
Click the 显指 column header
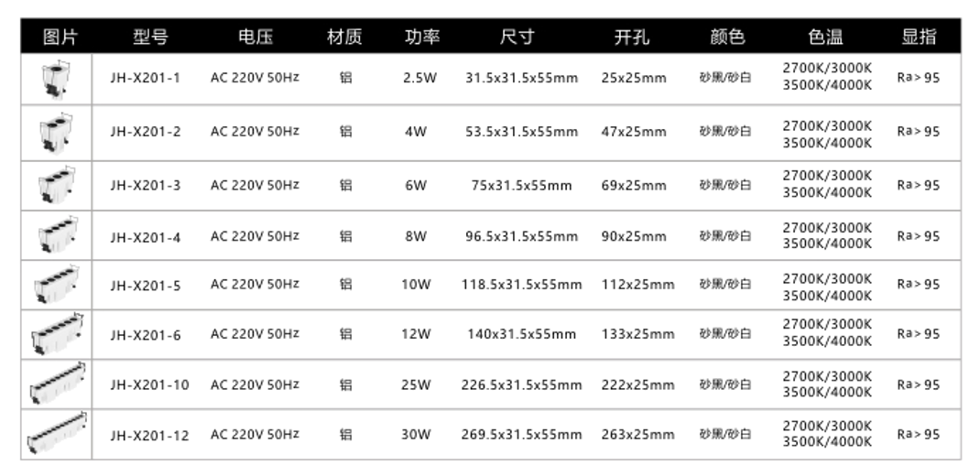pos(919,37)
